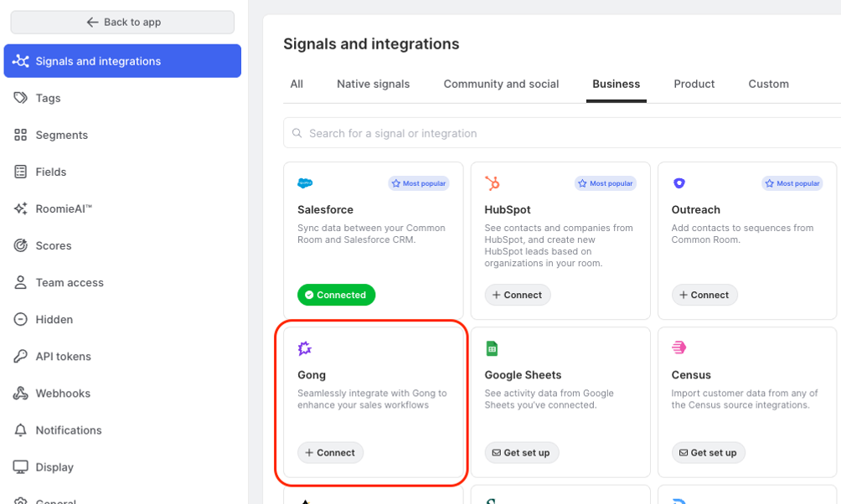Select the Business tab

pos(617,85)
